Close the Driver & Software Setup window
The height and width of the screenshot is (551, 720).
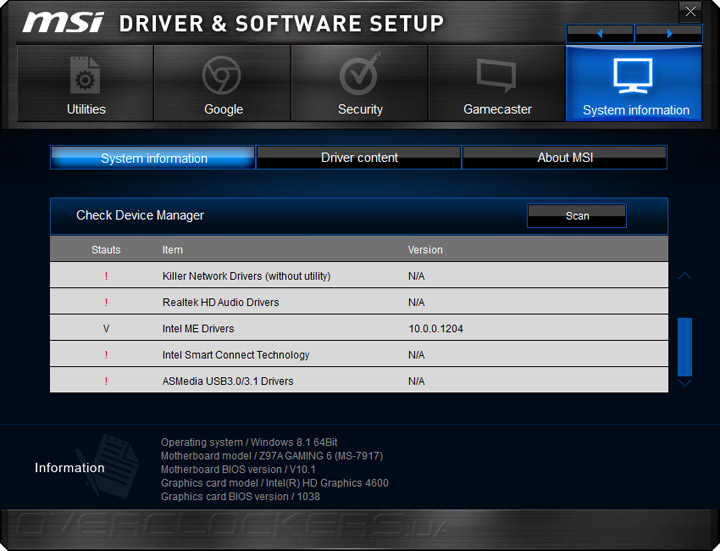pos(690,11)
